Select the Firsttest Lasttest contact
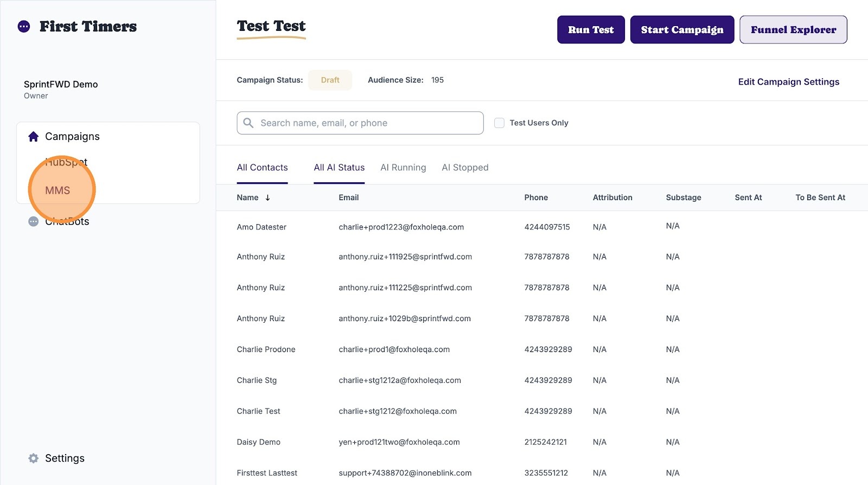Image resolution: width=868 pixels, height=485 pixels. (x=267, y=474)
